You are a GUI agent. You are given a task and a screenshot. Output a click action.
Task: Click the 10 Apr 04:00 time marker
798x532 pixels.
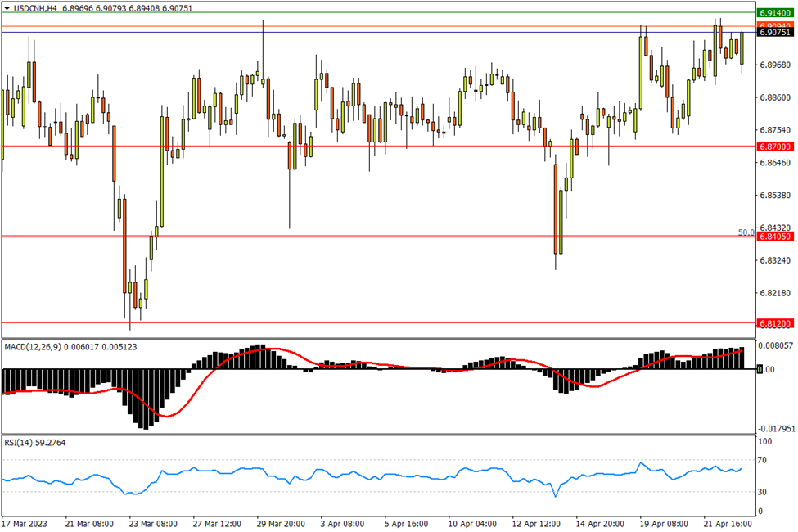(x=473, y=522)
